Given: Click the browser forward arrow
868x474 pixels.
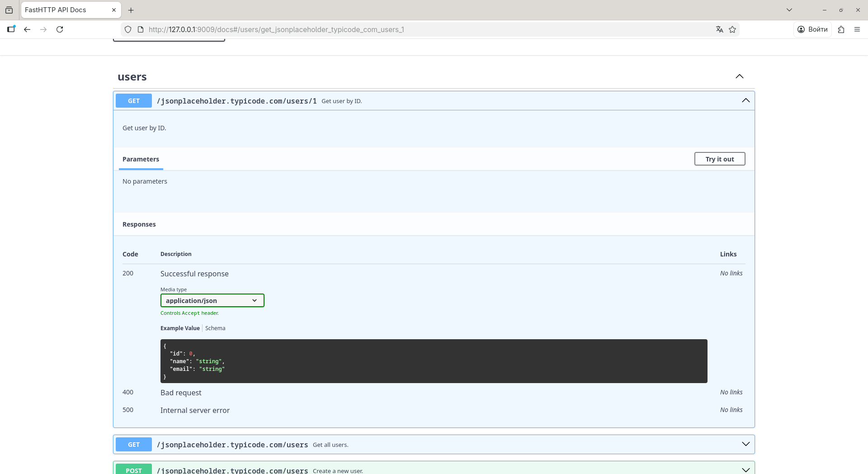Looking at the screenshot, I should point(43,29).
